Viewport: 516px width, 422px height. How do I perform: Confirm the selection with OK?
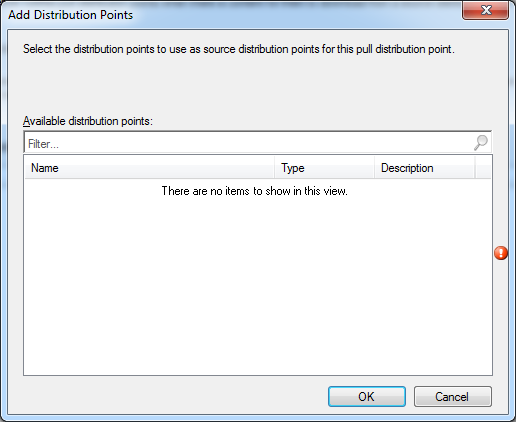tap(367, 397)
